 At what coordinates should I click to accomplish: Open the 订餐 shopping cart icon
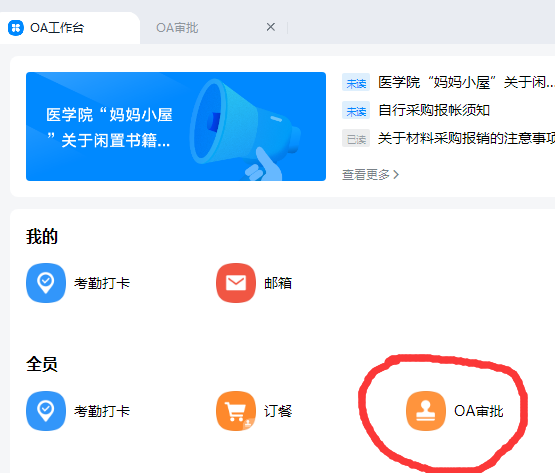tap(236, 411)
